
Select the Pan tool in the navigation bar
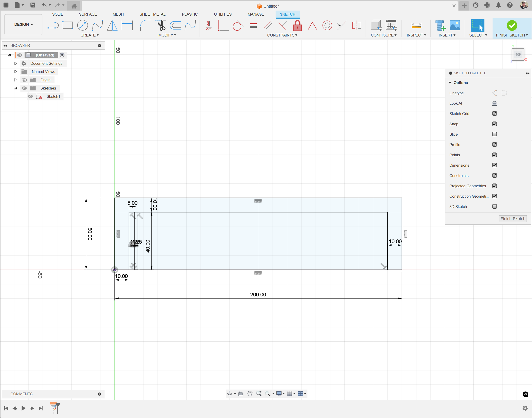[x=250, y=393]
